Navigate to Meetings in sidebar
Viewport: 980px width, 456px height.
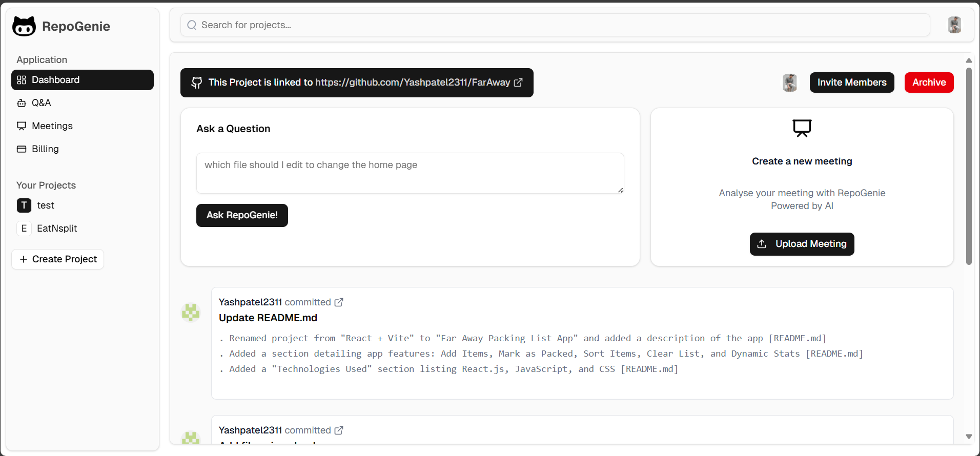pos(52,126)
